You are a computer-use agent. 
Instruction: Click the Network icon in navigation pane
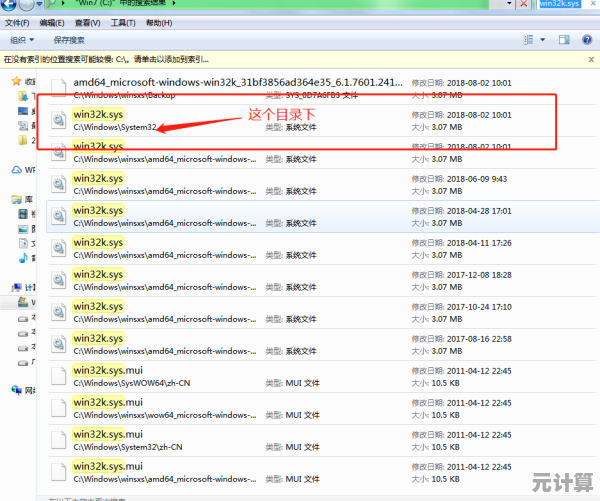tap(13, 389)
